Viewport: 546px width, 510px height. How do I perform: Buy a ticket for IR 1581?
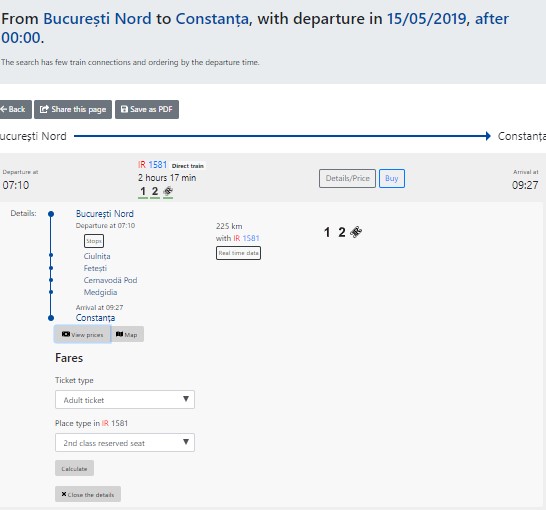(x=392, y=179)
